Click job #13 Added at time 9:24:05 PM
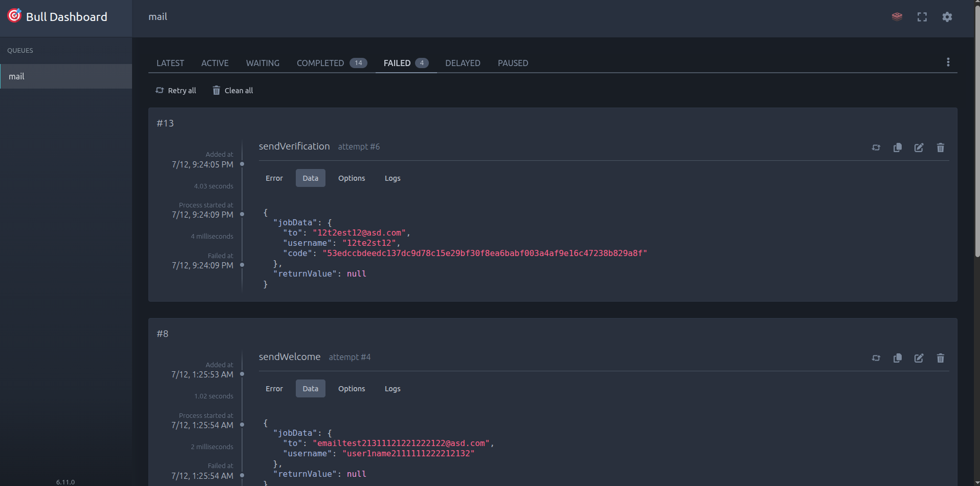 (x=202, y=164)
